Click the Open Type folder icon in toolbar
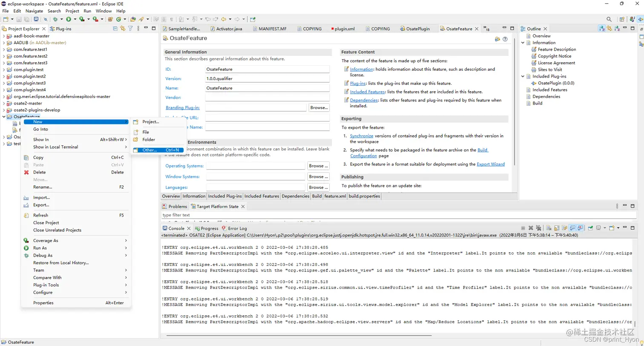Viewport: 644px width, 346px height. [133, 19]
